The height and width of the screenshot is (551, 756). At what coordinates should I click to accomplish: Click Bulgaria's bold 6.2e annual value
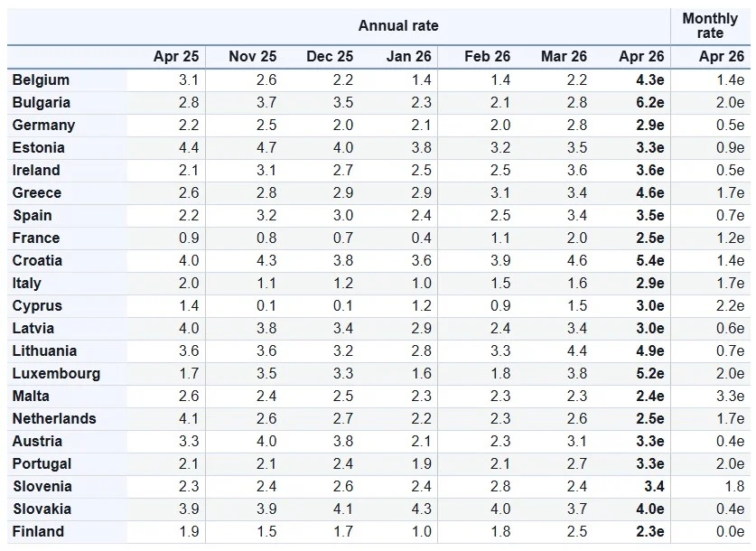[649, 103]
